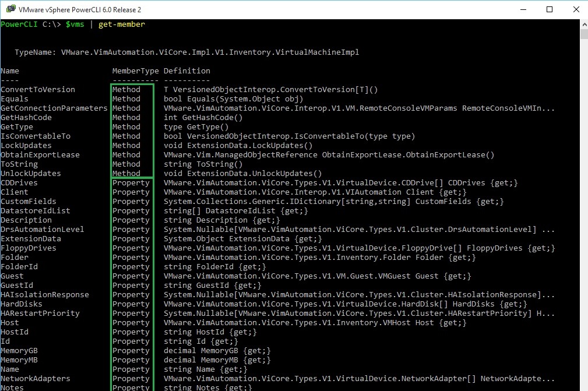588x391 pixels.
Task: Click the 'MemoryMB' property name in Name column
Action: pyautogui.click(x=19, y=360)
